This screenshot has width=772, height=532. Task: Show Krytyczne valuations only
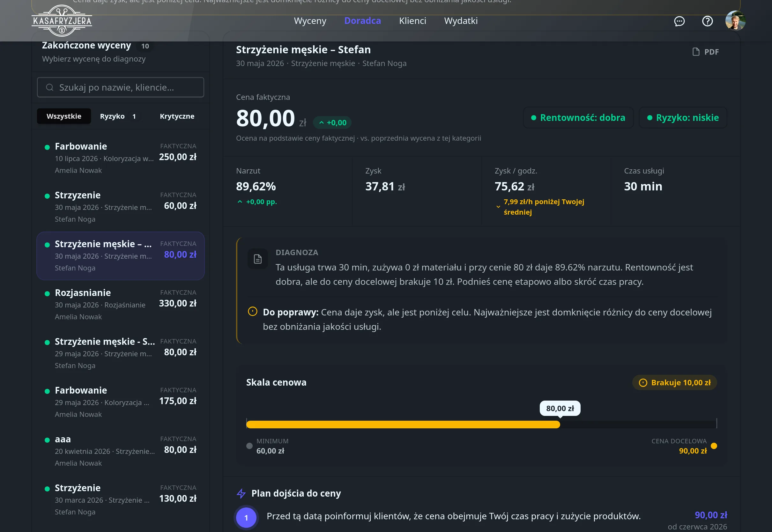[x=177, y=116]
